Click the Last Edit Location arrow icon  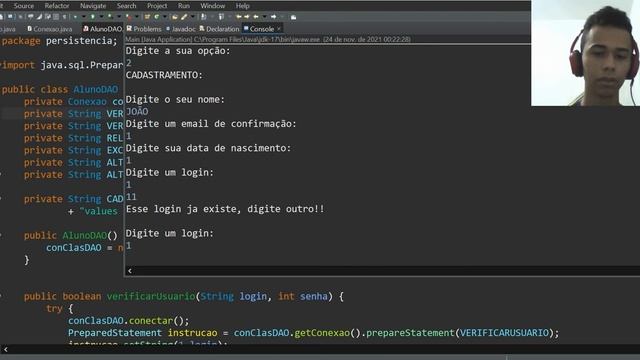coord(239,17)
